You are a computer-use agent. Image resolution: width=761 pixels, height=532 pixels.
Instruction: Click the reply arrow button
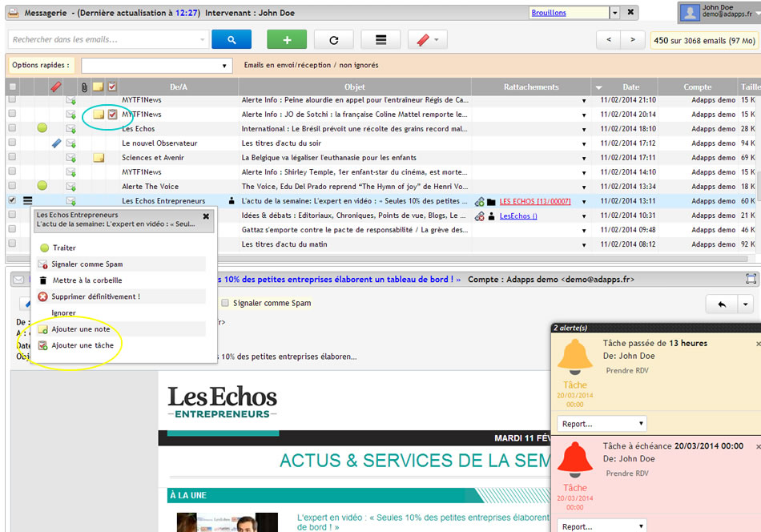tap(722, 304)
